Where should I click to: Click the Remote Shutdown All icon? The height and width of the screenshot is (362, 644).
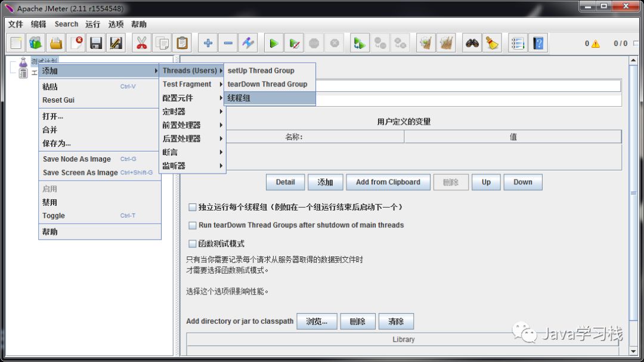(x=401, y=43)
